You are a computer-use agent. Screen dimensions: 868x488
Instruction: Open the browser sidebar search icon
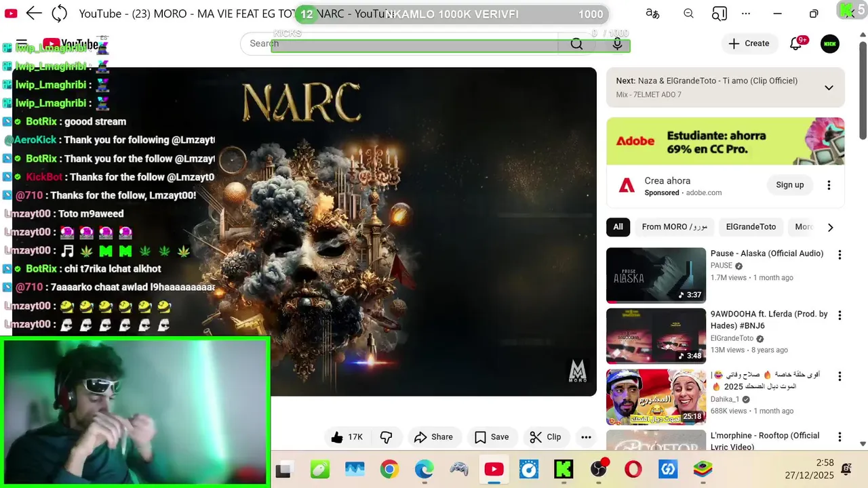click(x=719, y=14)
